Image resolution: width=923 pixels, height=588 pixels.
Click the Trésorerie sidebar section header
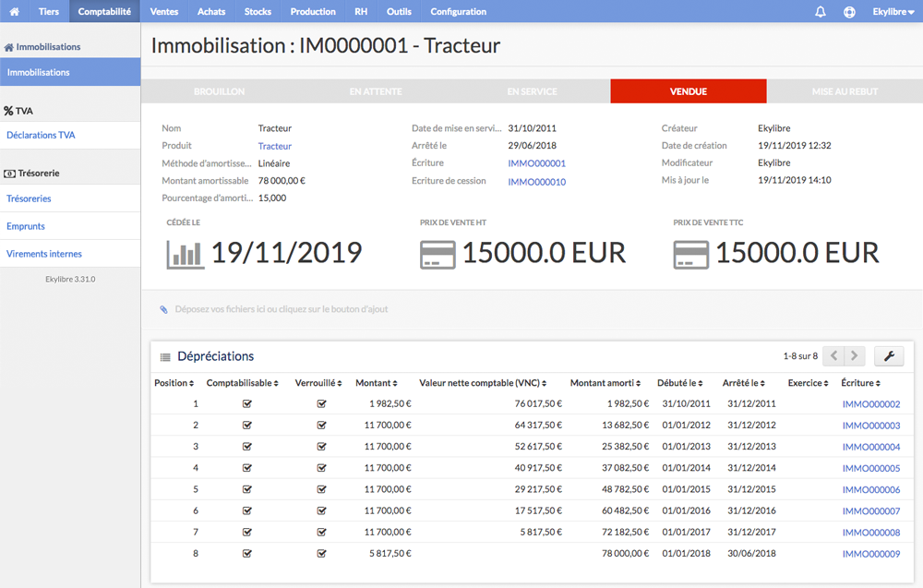pos(31,173)
